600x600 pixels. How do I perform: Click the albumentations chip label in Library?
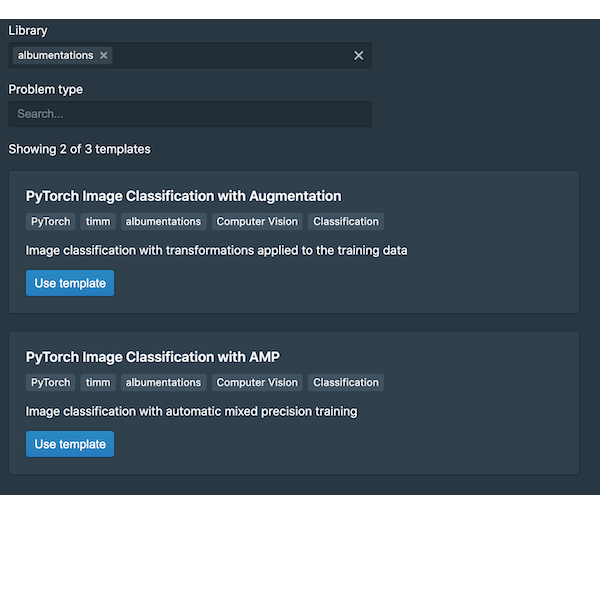coord(55,55)
